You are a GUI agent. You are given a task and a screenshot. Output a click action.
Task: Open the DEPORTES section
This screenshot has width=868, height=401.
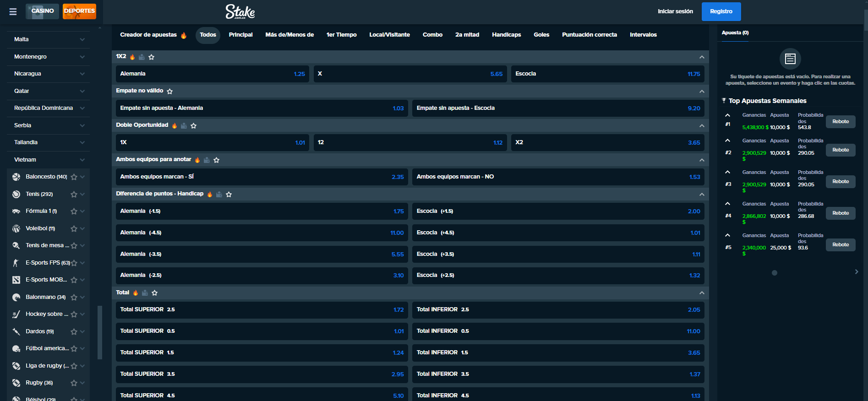point(79,11)
